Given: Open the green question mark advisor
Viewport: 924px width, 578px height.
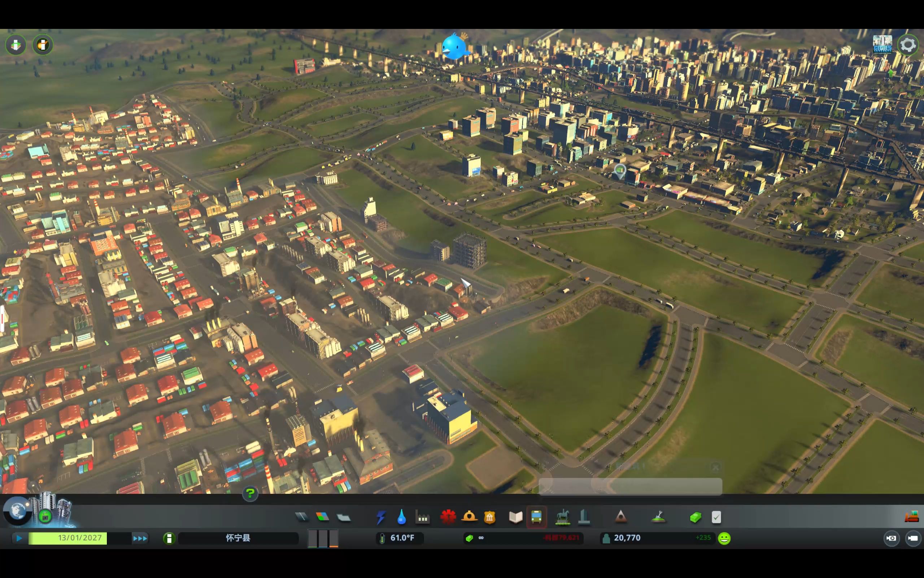Looking at the screenshot, I should pos(250,493).
